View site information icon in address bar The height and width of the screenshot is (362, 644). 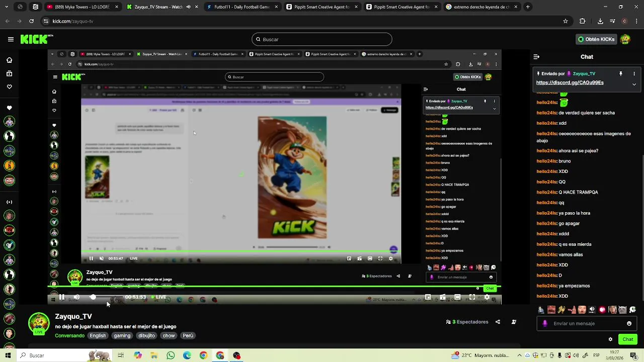pyautogui.click(x=46, y=21)
